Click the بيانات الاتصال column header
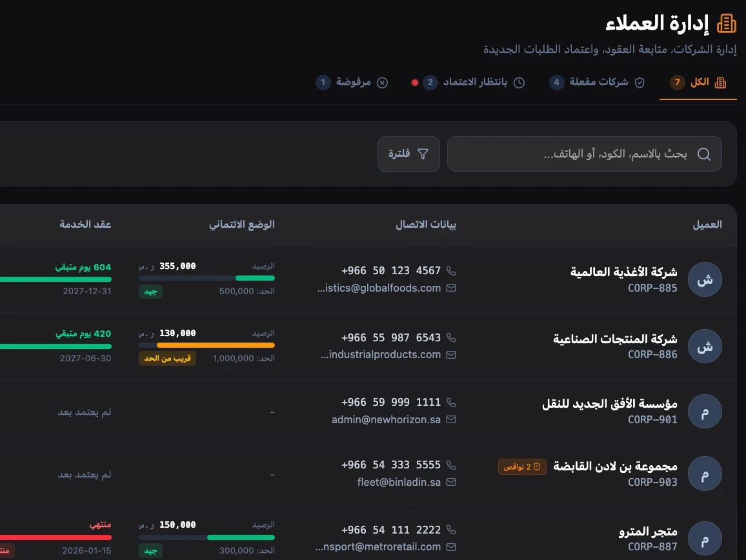Screen dimensions: 746x560 [426, 225]
